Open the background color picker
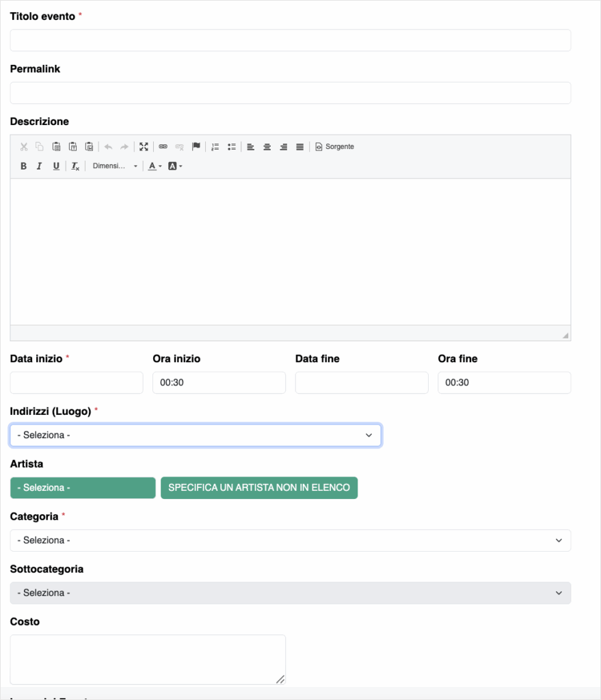The image size is (601, 700). coord(175,166)
